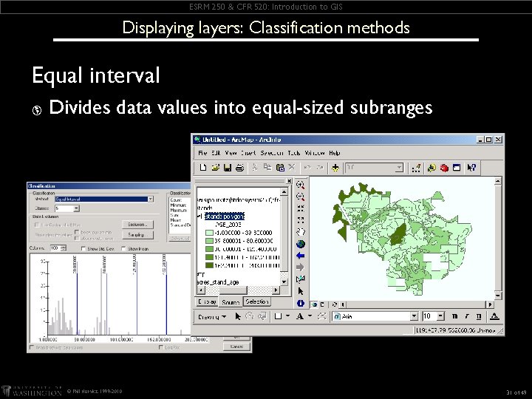The height and width of the screenshot is (399, 532).
Task: Select the Pan hand tool
Action: click(x=301, y=232)
